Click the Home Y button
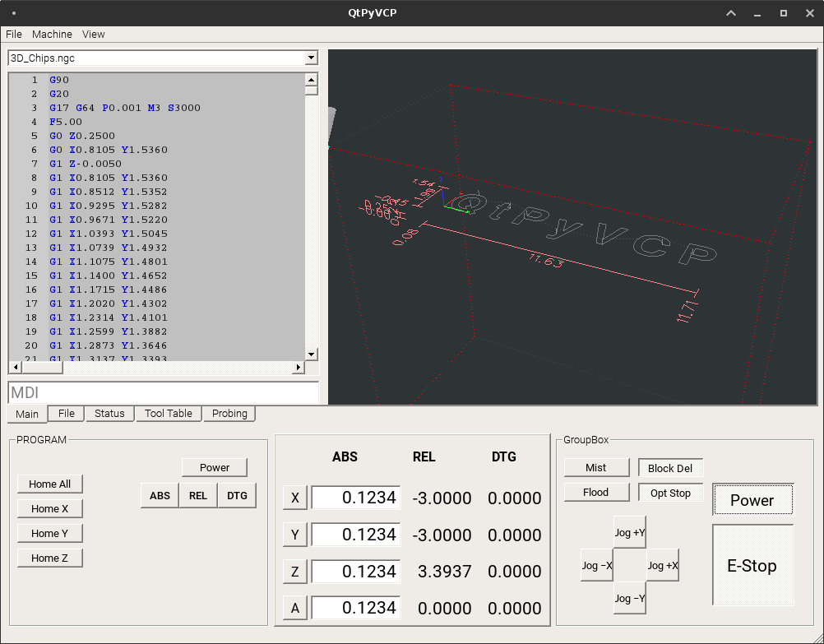 point(50,534)
